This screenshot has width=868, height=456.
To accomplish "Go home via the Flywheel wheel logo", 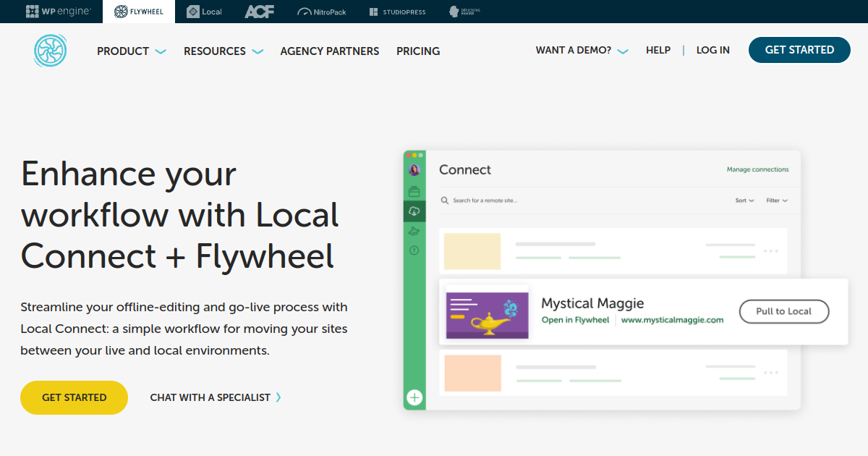I will pyautogui.click(x=50, y=51).
